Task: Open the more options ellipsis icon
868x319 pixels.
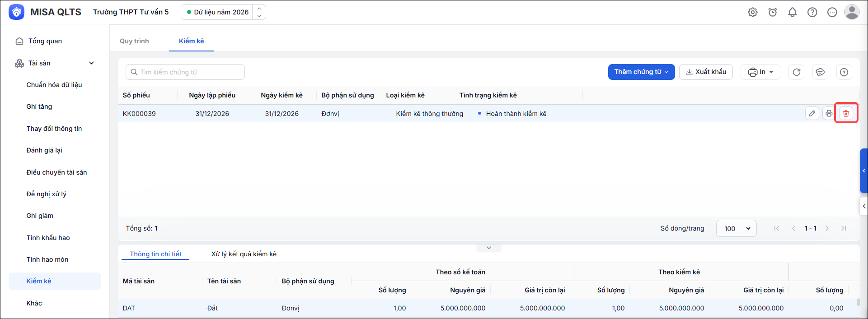Action: (x=832, y=12)
